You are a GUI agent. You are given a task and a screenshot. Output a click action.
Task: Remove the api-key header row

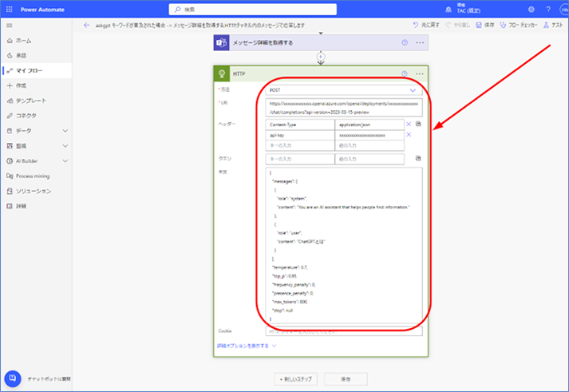point(409,135)
